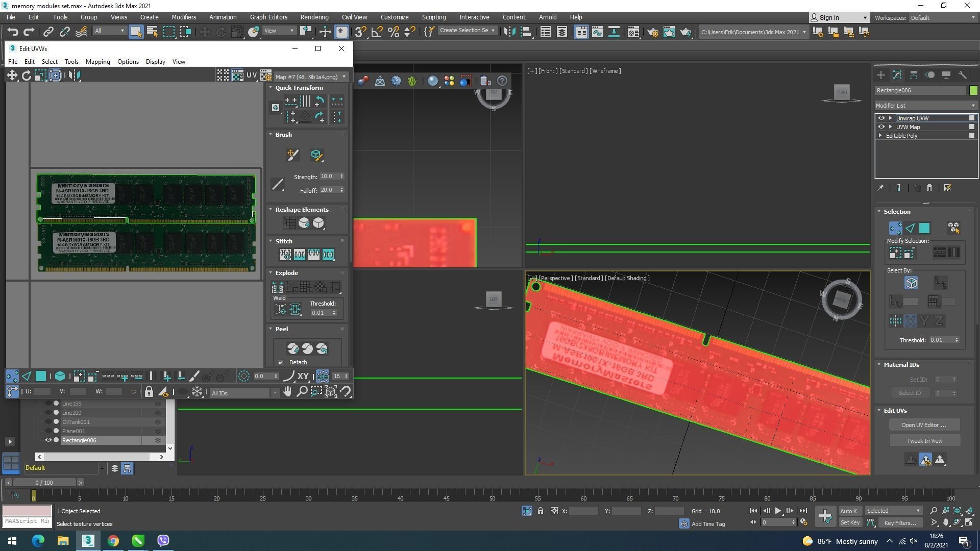Viewport: 980px width, 551px height.
Task: Open the Mapping menu in Edit UVWs
Action: (x=97, y=62)
